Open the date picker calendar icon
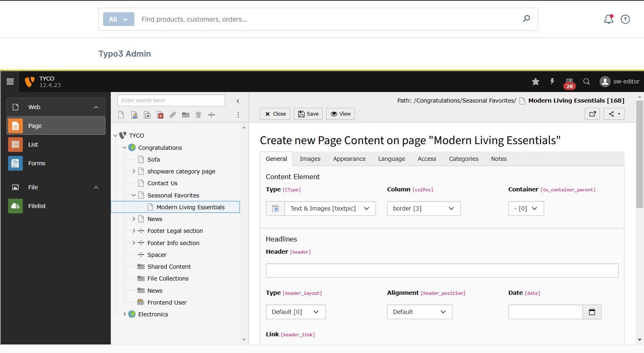This screenshot has height=353, width=644. point(592,312)
